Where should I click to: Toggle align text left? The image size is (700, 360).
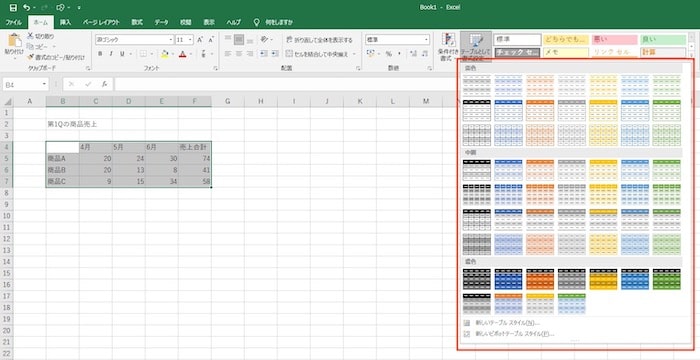228,54
